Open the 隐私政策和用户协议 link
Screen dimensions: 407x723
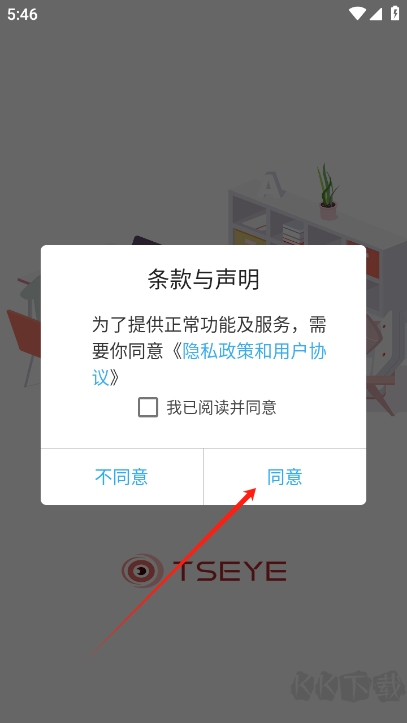209,364
